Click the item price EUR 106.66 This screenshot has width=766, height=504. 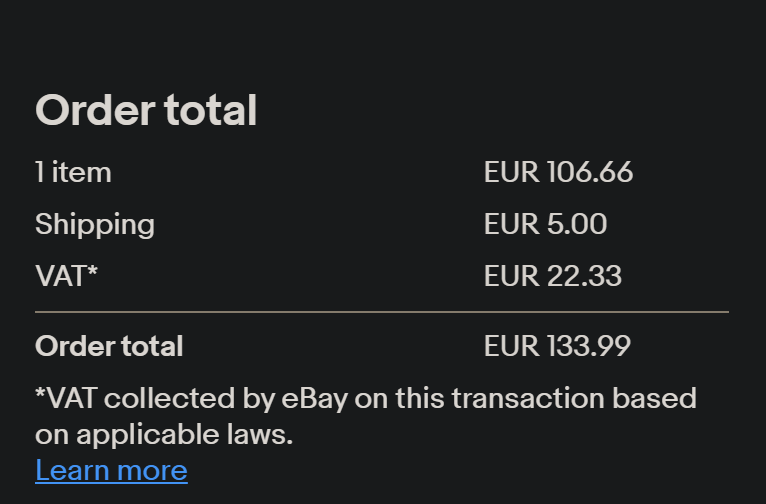coord(558,172)
